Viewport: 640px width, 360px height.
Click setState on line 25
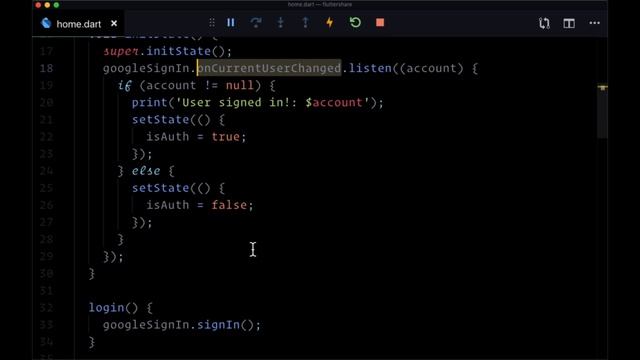[160, 188]
